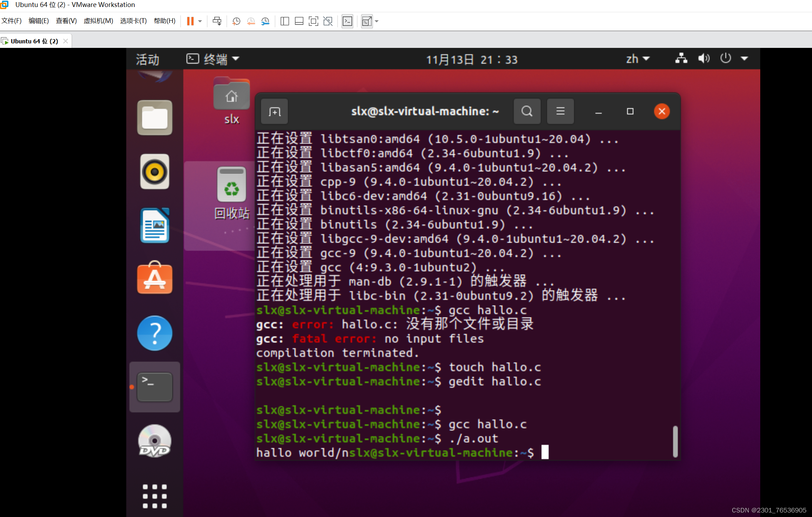
Task: Open LibreOffice Writer from dock
Action: 155,225
